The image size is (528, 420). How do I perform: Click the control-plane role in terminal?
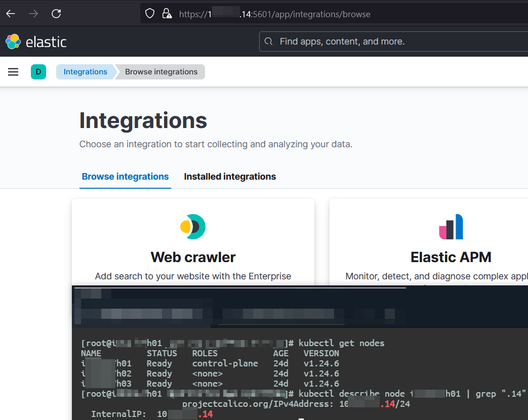pyautogui.click(x=225, y=363)
